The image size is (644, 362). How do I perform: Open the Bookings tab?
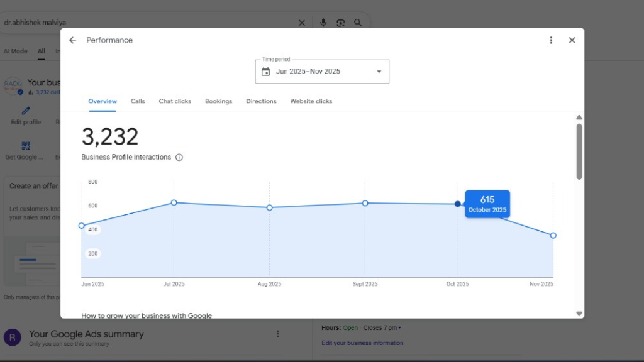[218, 101]
